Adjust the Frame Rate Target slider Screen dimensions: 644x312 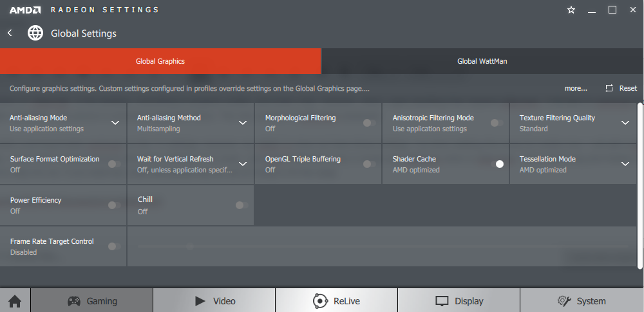(189, 246)
